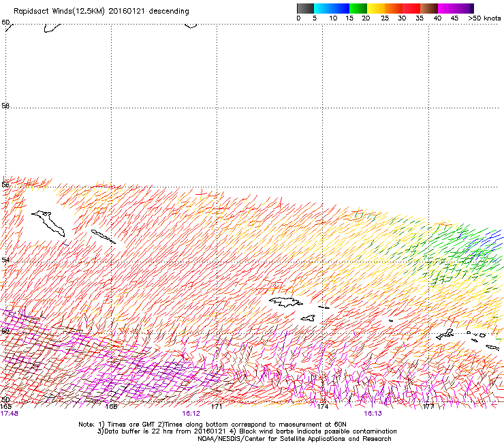Click the note line starting 'Note: 1) Times are GMT'
Viewport: 504px width, 443px height.
pos(212,425)
